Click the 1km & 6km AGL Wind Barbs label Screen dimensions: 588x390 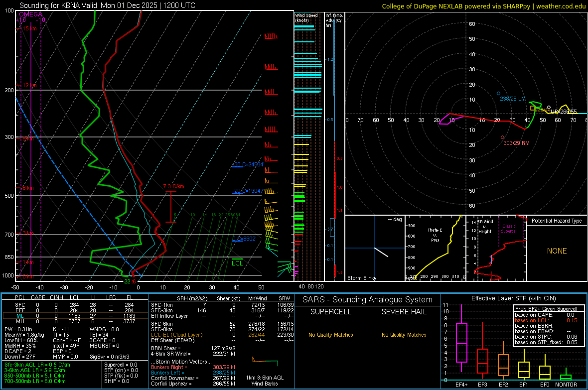pyautogui.click(x=265, y=381)
